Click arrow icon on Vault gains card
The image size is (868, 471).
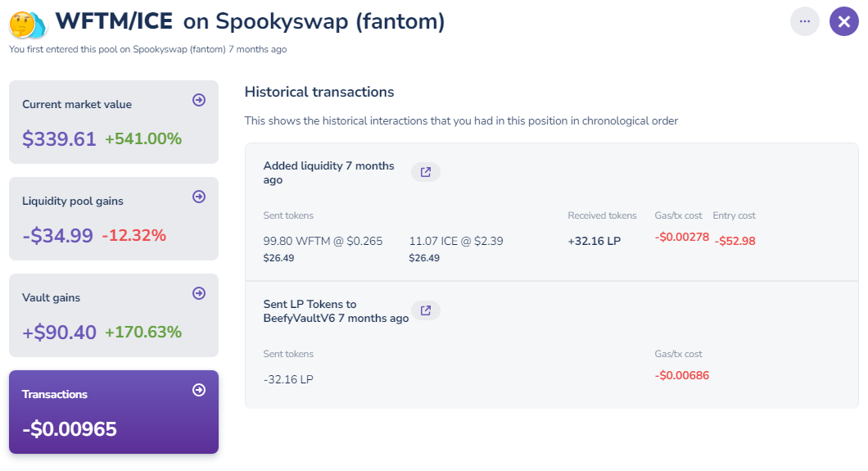(198, 293)
